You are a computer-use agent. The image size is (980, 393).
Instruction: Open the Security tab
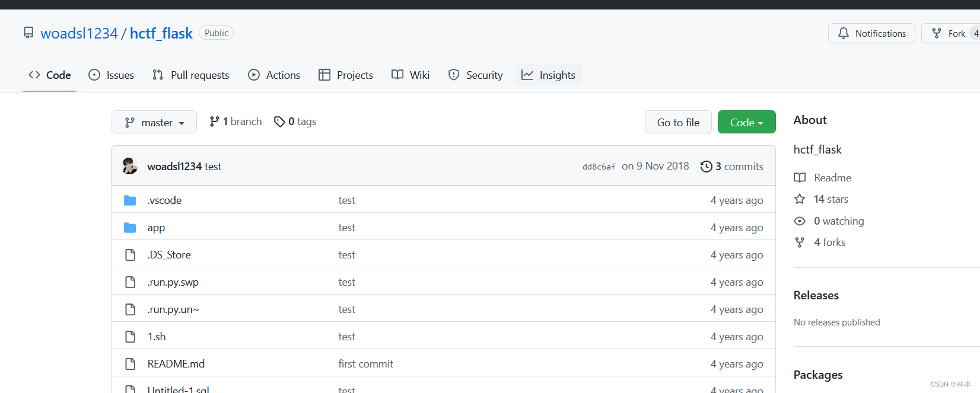(476, 75)
